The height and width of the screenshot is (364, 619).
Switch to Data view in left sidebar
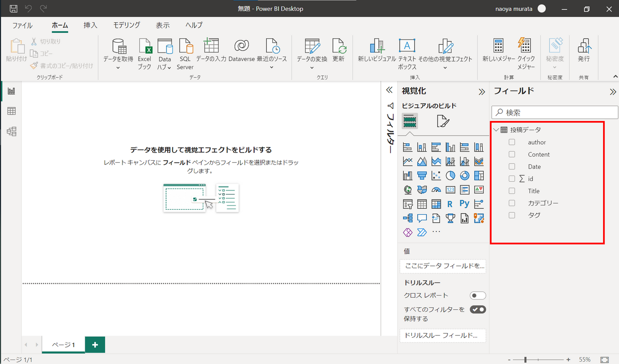pos(11,111)
